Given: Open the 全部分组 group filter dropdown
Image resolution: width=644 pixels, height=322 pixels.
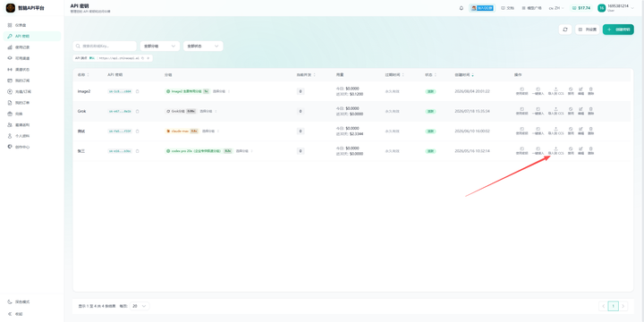Looking at the screenshot, I should tap(160, 46).
